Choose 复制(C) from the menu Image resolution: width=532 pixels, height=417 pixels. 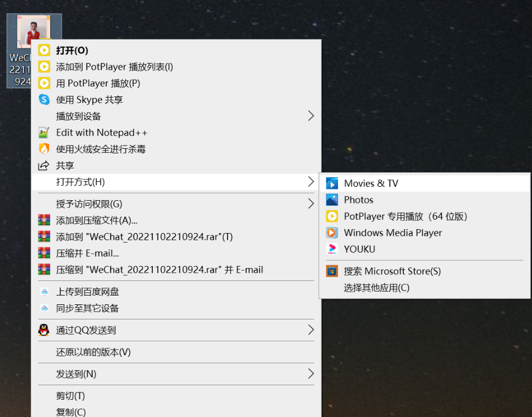176,411
